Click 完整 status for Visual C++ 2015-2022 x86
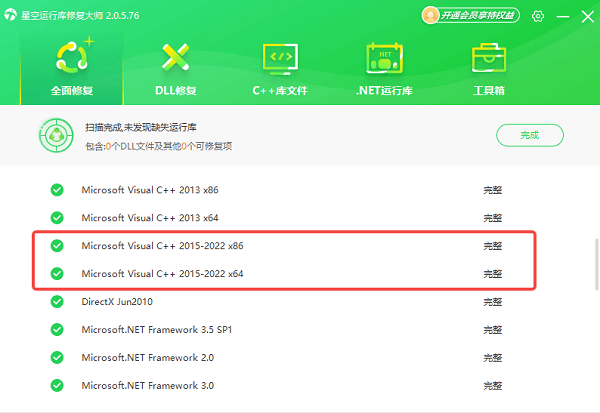 492,246
